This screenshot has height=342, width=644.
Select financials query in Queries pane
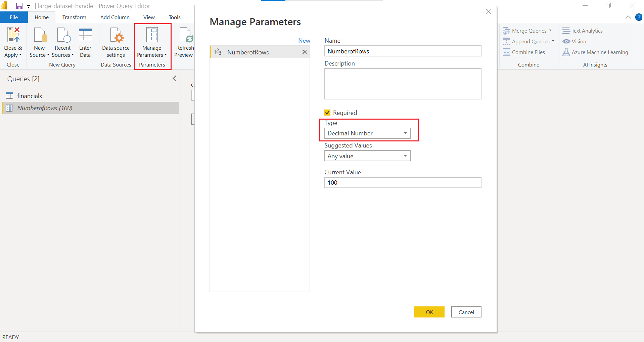coord(90,96)
